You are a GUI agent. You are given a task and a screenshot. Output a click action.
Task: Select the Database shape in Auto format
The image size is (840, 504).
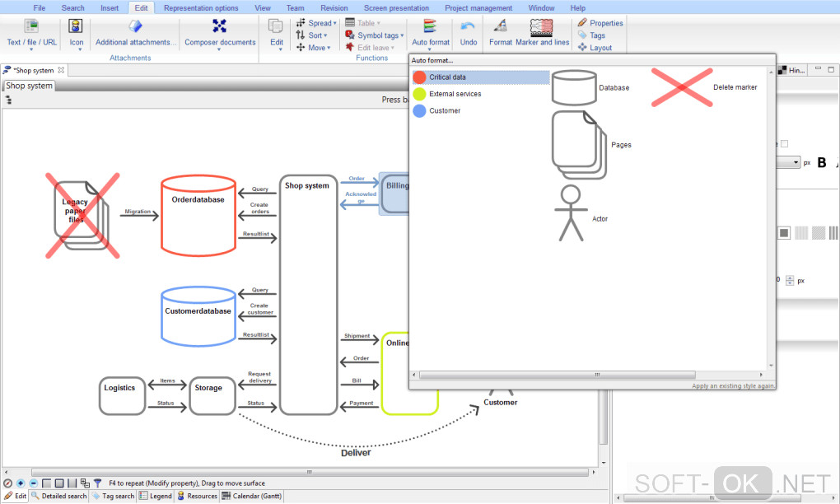574,88
